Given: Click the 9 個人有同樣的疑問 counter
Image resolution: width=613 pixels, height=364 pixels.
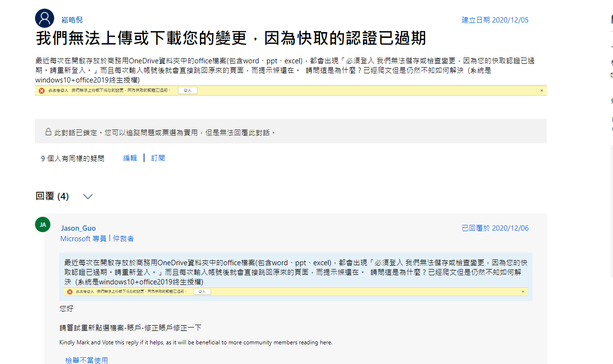Looking at the screenshot, I should point(72,158).
